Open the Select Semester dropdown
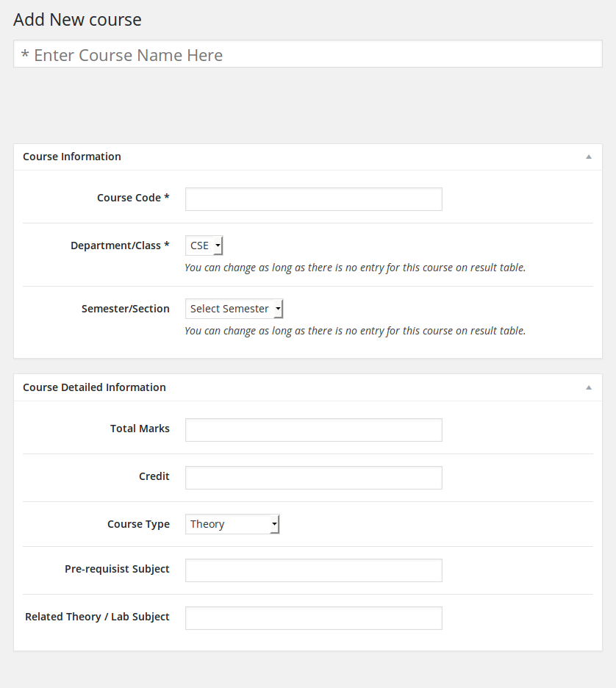The height and width of the screenshot is (688, 616). (234, 309)
